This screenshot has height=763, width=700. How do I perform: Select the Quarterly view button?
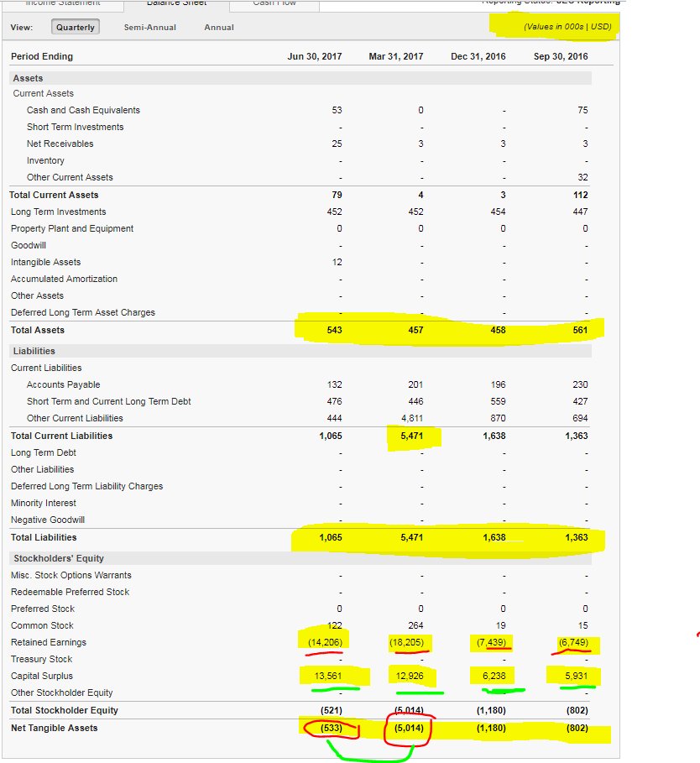click(76, 27)
